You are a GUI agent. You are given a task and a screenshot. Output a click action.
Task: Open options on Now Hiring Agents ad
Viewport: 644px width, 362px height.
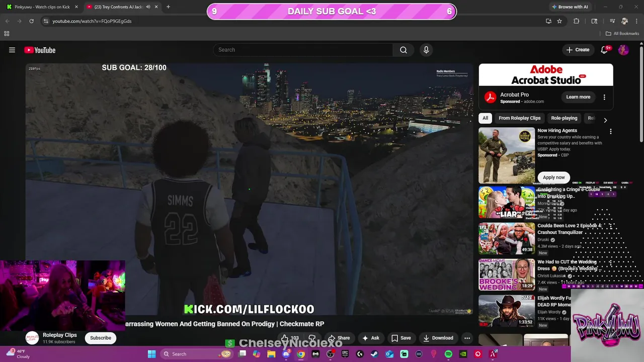click(x=611, y=132)
